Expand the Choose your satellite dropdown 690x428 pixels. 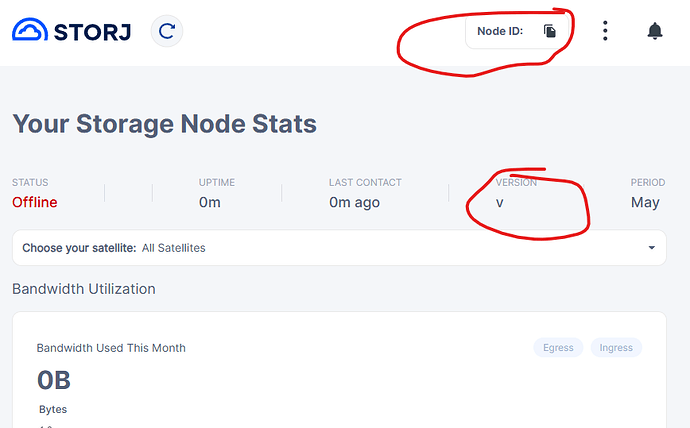339,248
